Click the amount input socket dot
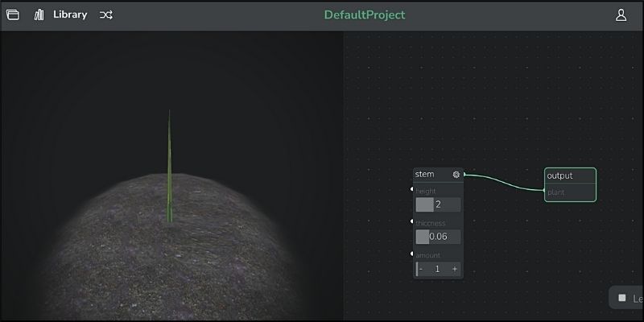The height and width of the screenshot is (322, 644). (412, 254)
